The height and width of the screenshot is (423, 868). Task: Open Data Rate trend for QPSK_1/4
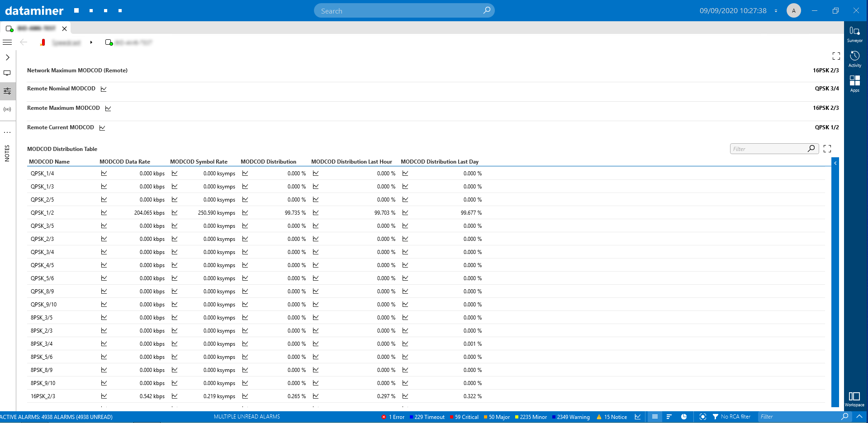(x=104, y=173)
